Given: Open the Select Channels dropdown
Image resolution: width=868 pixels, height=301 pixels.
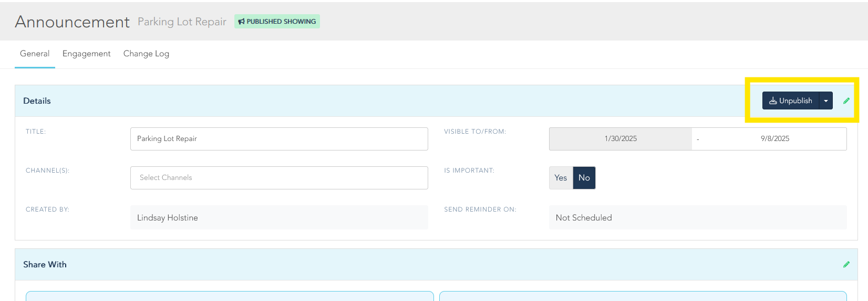Looking at the screenshot, I should tap(278, 178).
